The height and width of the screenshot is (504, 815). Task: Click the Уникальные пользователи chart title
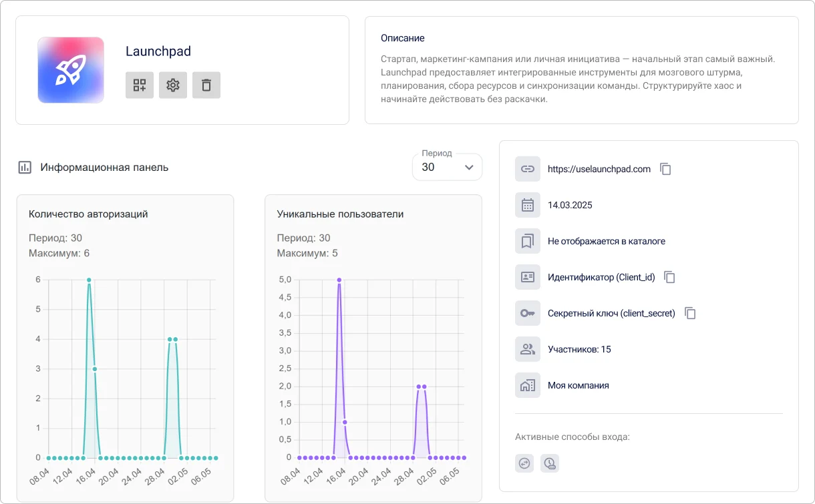coord(340,214)
